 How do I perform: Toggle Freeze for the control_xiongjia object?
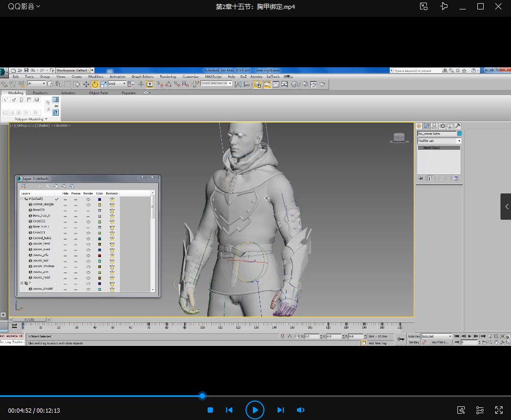(x=75, y=204)
